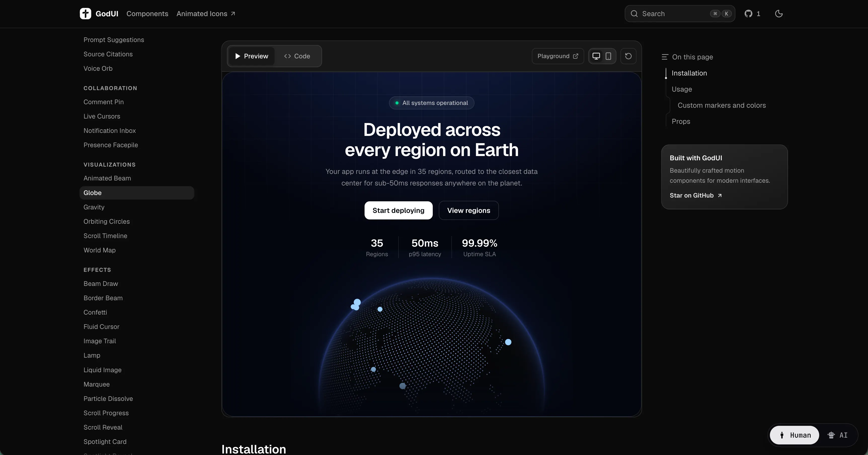Open Confetti in sidebar
Screen dimensions: 868x455
95,312
